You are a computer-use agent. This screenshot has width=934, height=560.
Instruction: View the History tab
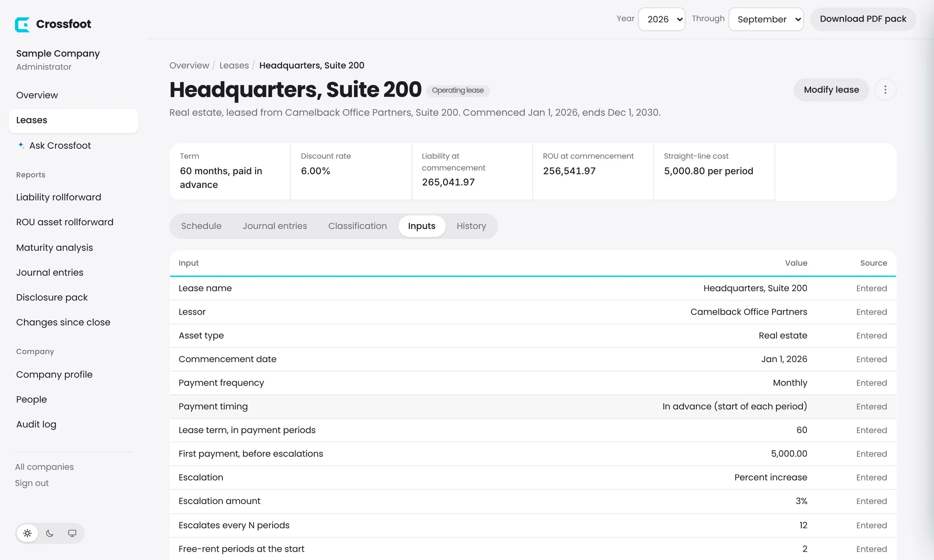[x=471, y=226]
